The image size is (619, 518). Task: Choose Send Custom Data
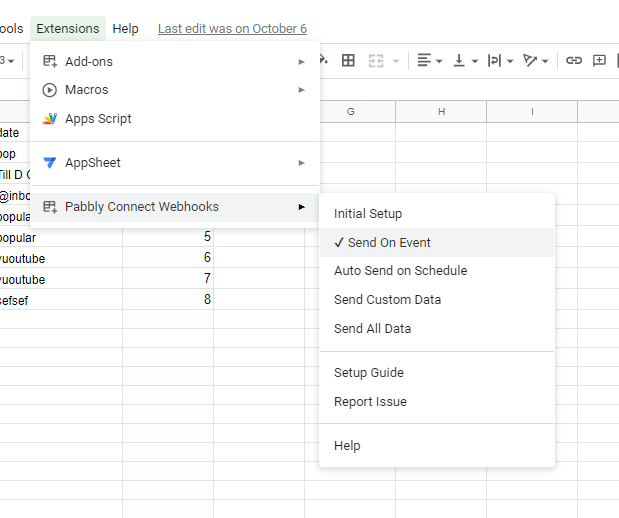coord(437,300)
